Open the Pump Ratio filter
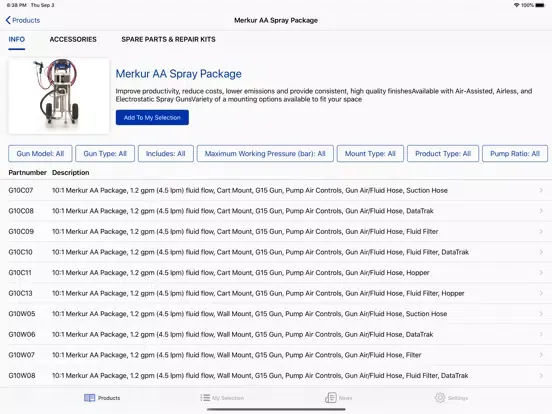Image resolution: width=552 pixels, height=414 pixels. 515,153
